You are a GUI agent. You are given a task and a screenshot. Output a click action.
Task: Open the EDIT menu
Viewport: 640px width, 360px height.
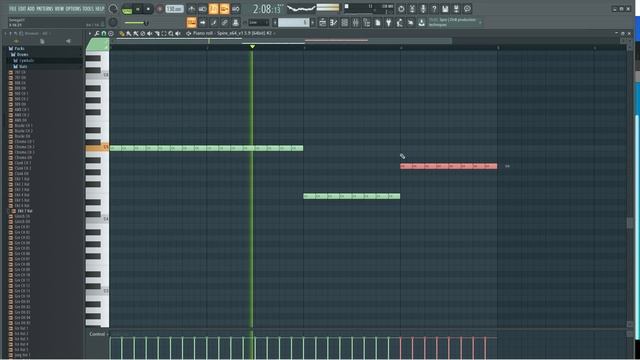tap(22, 9)
